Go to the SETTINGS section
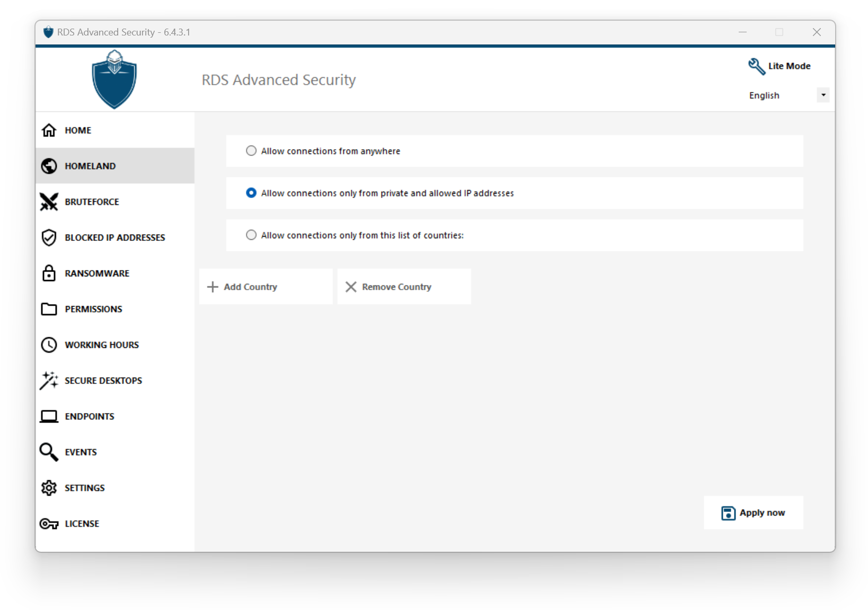The image size is (868, 610). click(115, 488)
